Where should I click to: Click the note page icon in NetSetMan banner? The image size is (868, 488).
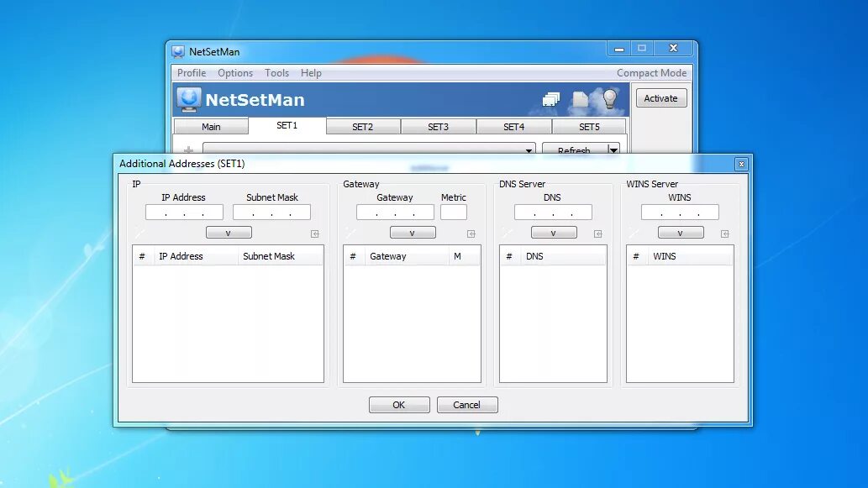pyautogui.click(x=580, y=100)
